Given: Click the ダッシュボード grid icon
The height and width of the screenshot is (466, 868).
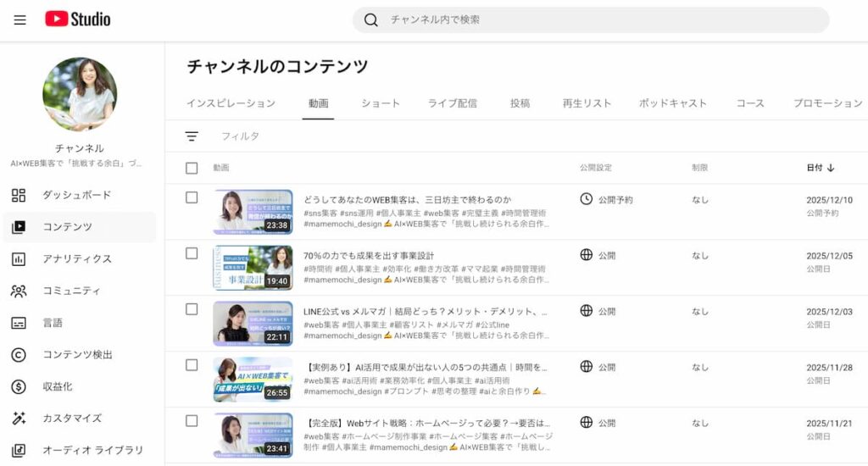Looking at the screenshot, I should coord(19,195).
